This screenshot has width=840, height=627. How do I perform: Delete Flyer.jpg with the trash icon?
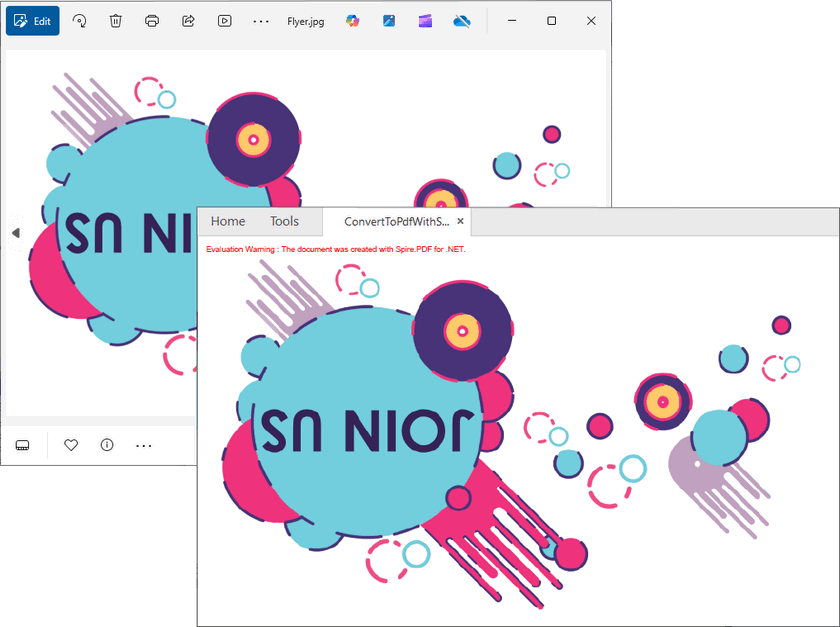[116, 21]
